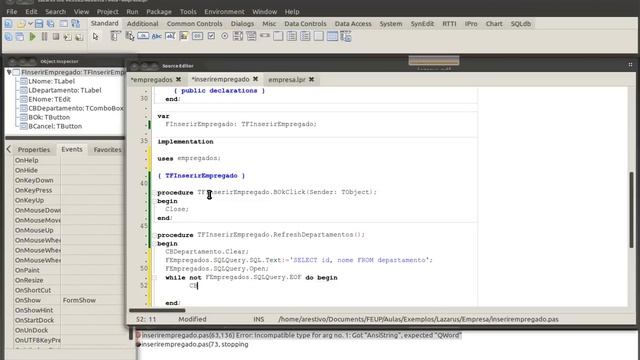Switch to SQLdb palette tab
Image resolution: width=640 pixels, height=360 pixels.
pos(521,24)
